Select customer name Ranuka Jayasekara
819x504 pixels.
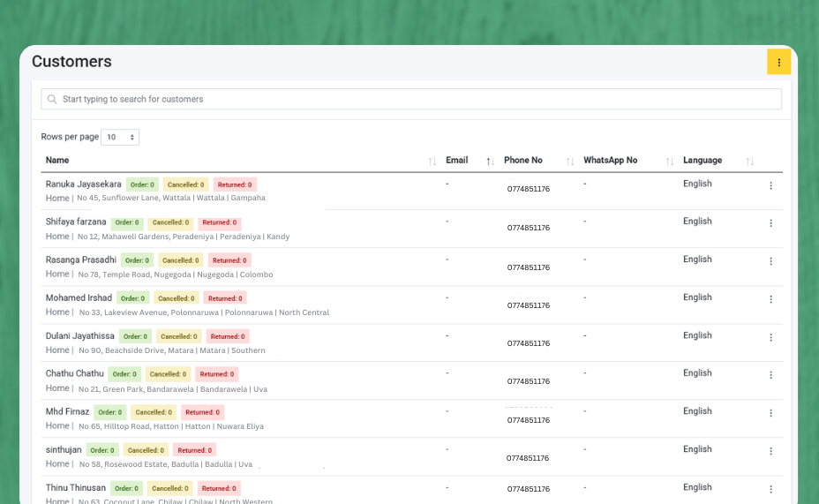83,184
